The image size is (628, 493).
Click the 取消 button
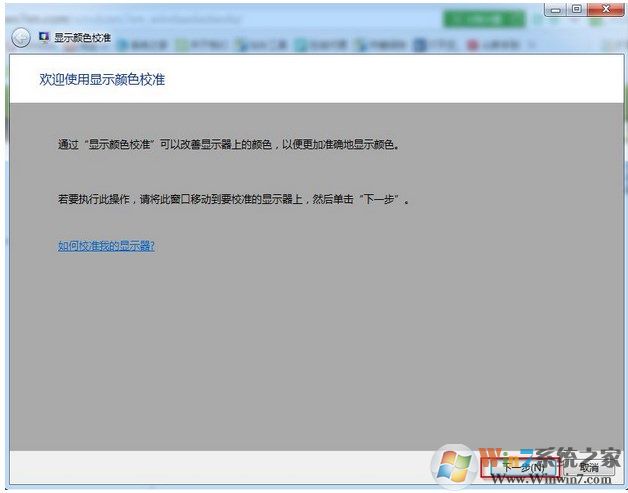589,467
